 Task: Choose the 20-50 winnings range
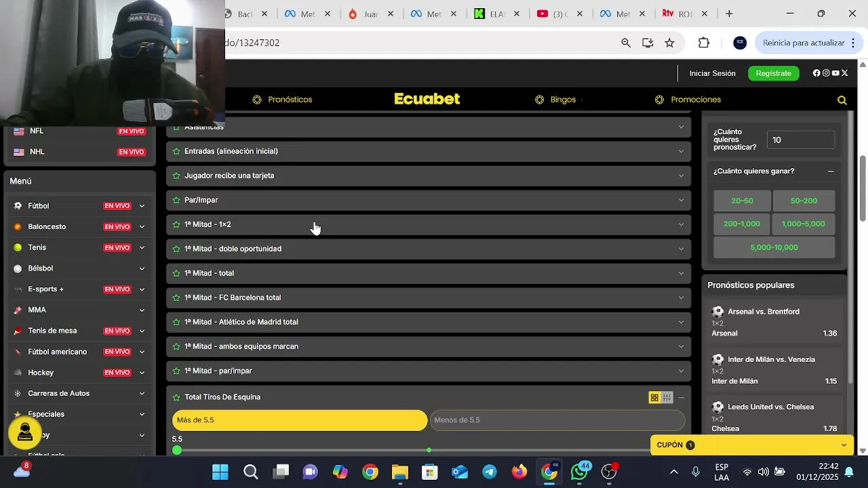coord(742,201)
